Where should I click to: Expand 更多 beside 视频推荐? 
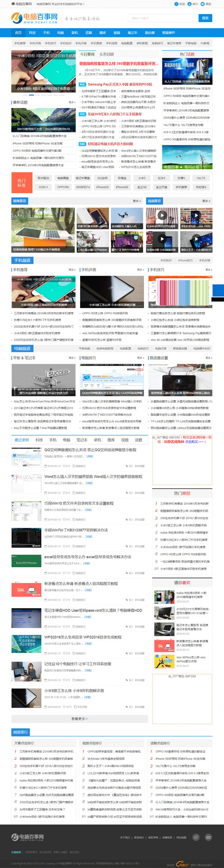click(x=206, y=201)
